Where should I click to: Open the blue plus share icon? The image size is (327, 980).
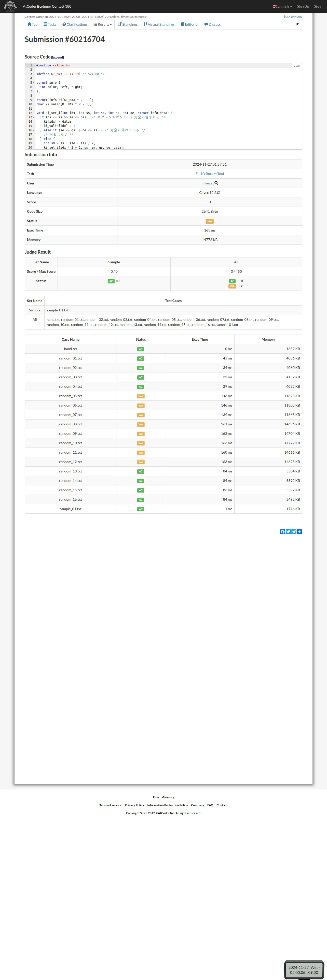(x=299, y=531)
